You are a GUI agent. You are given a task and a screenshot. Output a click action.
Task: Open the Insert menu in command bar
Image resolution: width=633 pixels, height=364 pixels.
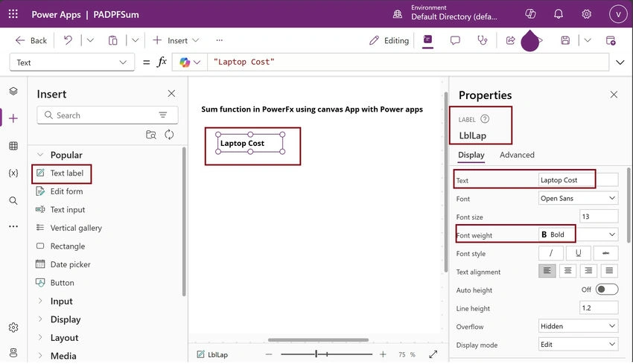tap(176, 40)
